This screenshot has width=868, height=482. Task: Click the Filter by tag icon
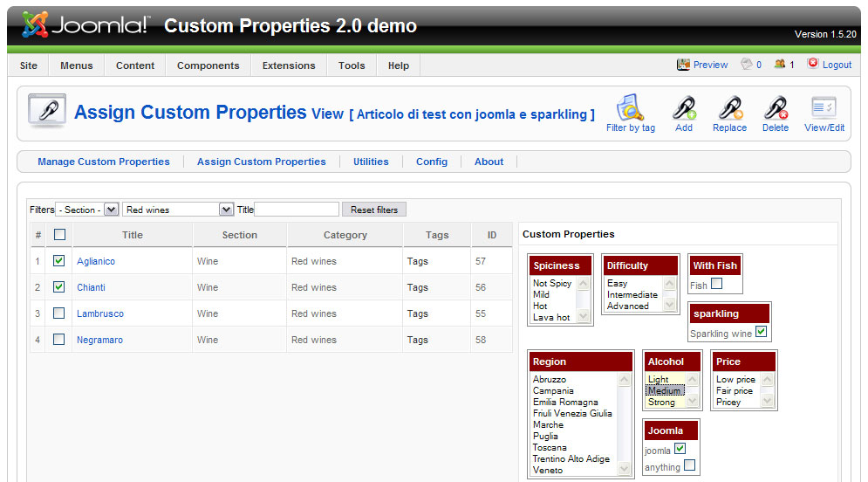(630, 107)
